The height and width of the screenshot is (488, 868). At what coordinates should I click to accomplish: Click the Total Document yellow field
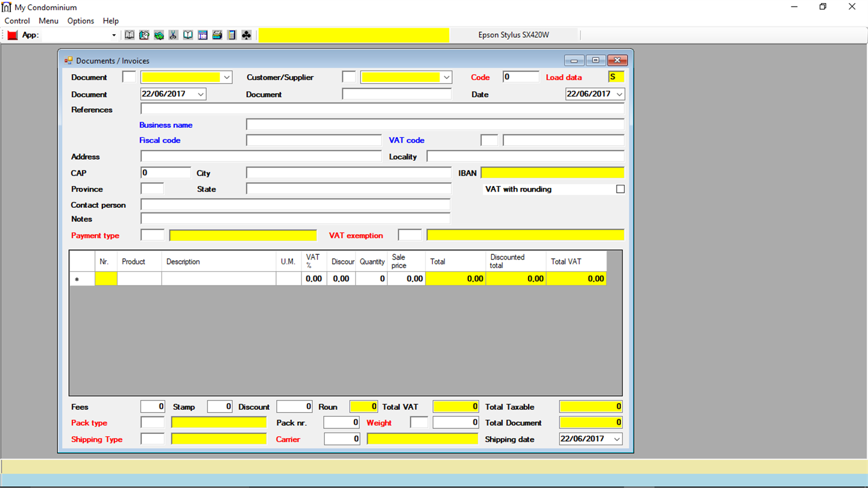tap(591, 422)
